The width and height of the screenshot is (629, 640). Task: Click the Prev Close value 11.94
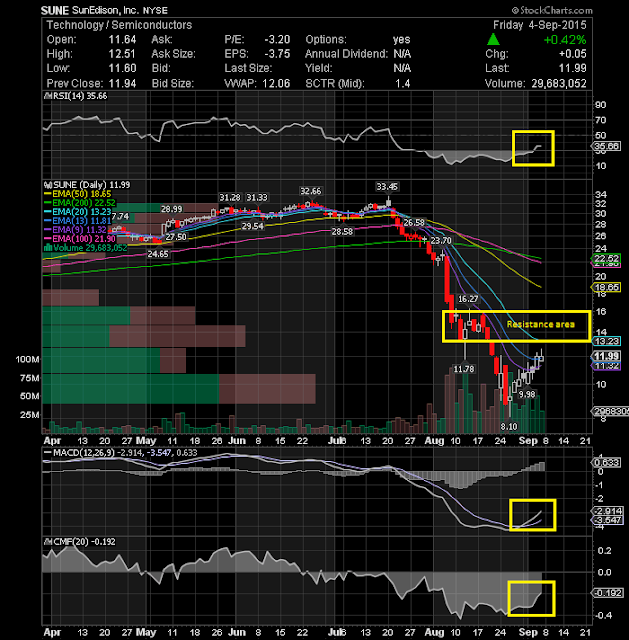coord(122,83)
